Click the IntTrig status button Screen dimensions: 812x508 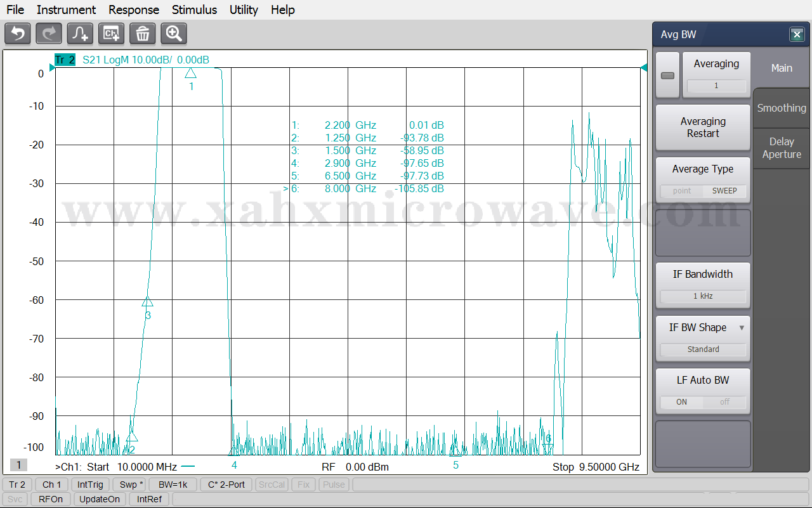pyautogui.click(x=90, y=485)
